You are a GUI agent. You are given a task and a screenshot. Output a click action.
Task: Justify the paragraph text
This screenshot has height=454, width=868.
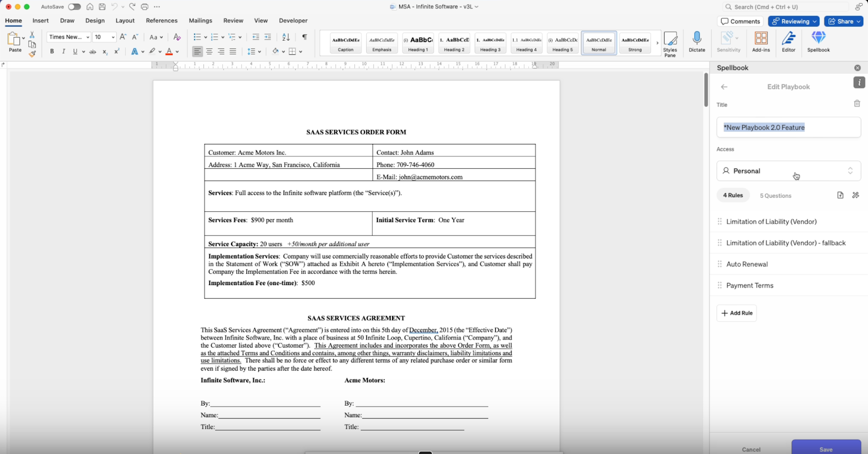[233, 52]
